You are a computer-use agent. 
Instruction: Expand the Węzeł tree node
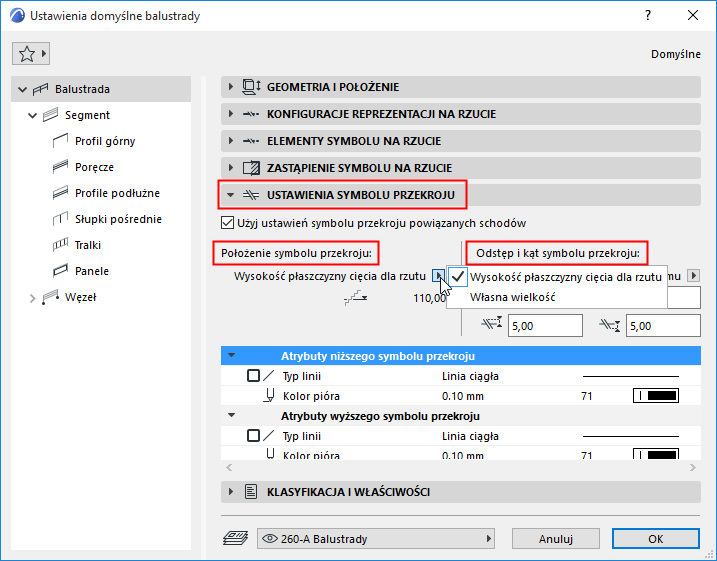[x=32, y=298]
